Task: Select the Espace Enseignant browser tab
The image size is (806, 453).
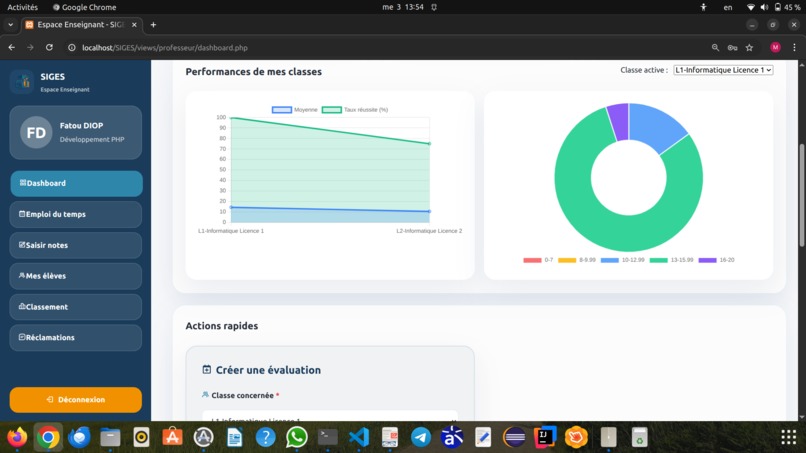Action: coord(81,25)
